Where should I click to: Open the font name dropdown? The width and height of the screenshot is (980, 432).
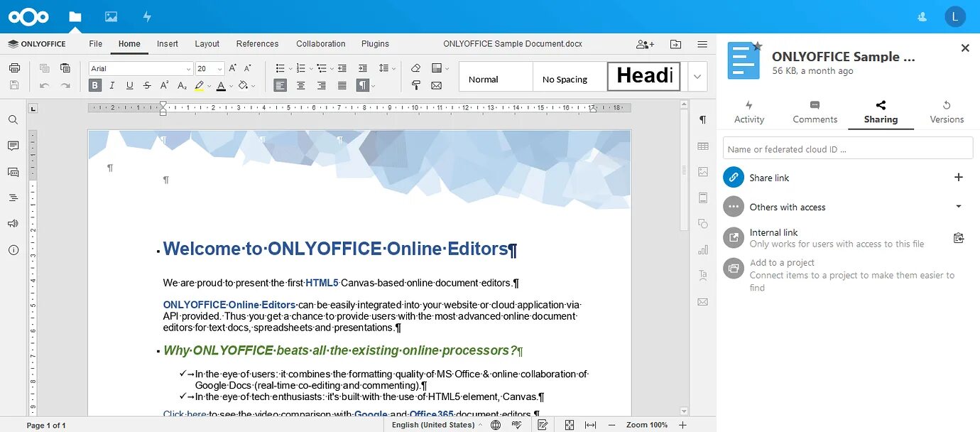coord(188,69)
